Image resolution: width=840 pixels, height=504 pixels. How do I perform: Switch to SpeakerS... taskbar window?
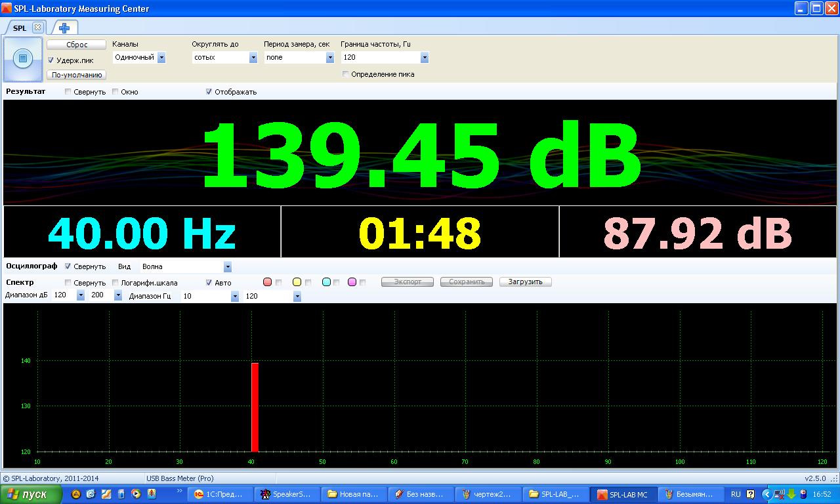point(286,495)
